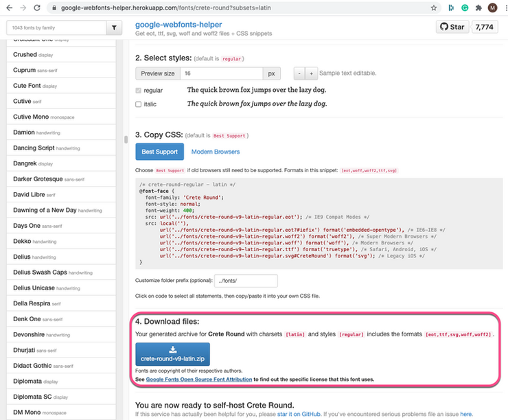508x420 pixels.
Task: Open the browser extensions puzzle icon
Action: pyautogui.click(x=478, y=8)
